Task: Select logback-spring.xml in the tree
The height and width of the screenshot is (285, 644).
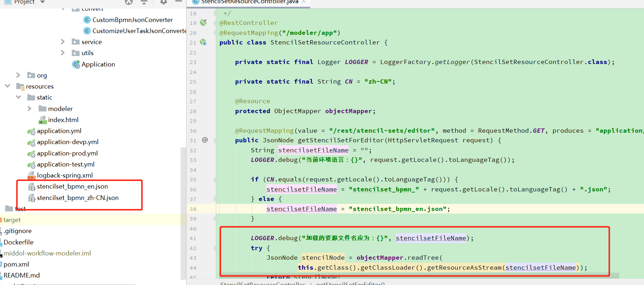Action: 65,175
